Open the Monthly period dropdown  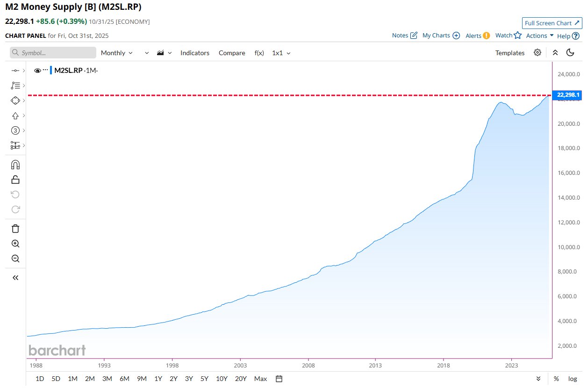tap(117, 53)
